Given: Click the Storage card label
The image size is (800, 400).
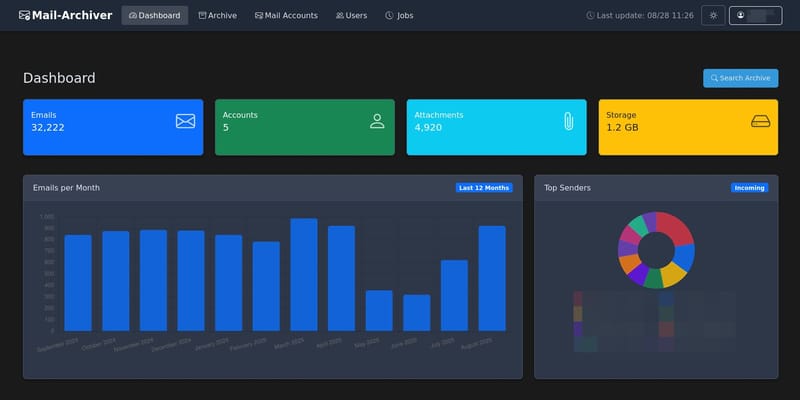Looking at the screenshot, I should (621, 115).
